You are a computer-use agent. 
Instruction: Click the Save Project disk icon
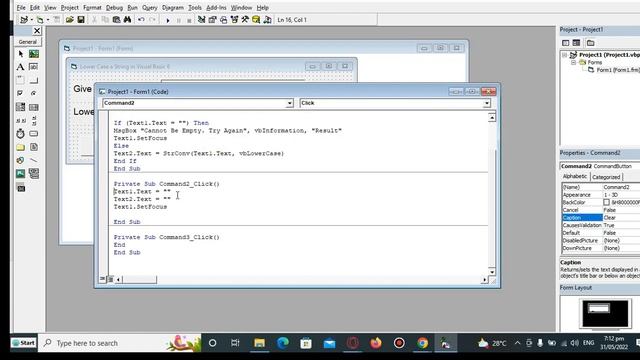(81, 20)
